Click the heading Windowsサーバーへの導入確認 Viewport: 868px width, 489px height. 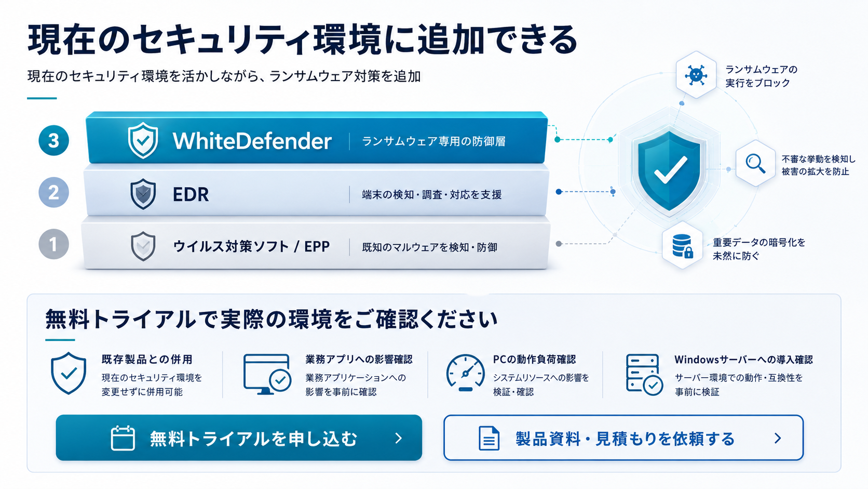(x=743, y=359)
